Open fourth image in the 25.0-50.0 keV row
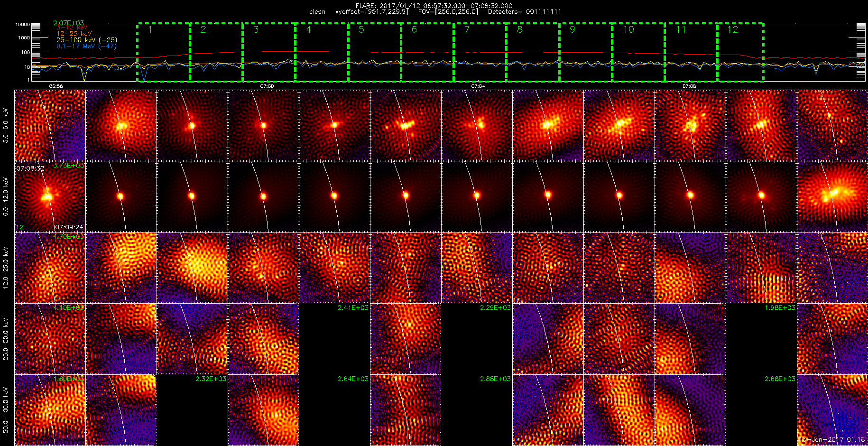Screen dimensions: 868x446 [x=263, y=339]
